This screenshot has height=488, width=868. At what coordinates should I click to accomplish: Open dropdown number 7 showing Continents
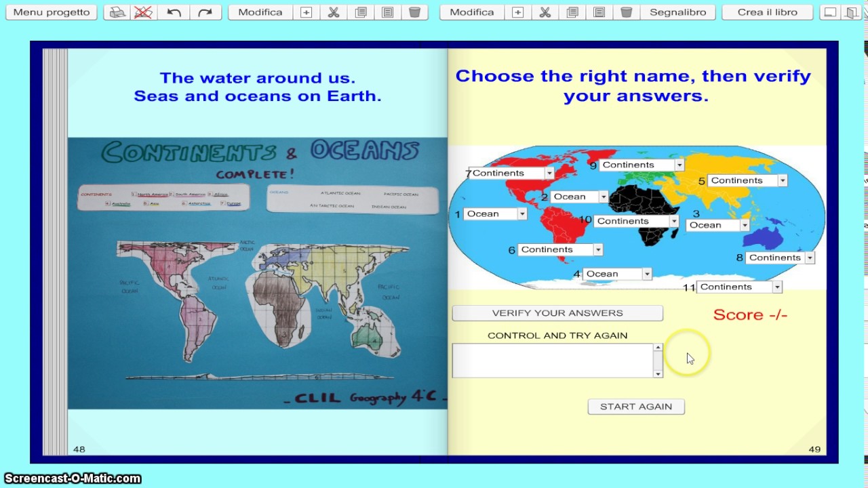pyautogui.click(x=511, y=173)
